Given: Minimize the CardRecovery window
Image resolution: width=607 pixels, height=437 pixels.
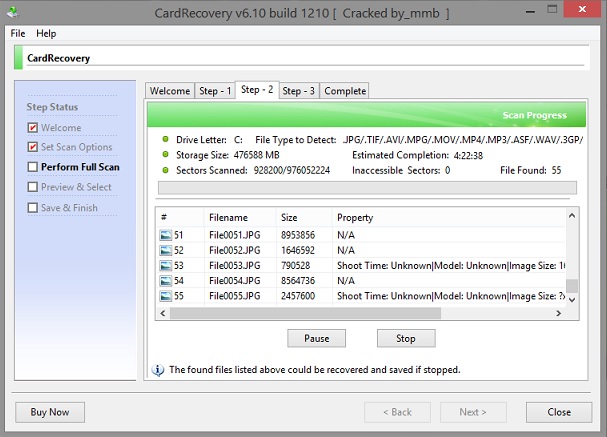Looking at the screenshot, I should pyautogui.click(x=531, y=12).
